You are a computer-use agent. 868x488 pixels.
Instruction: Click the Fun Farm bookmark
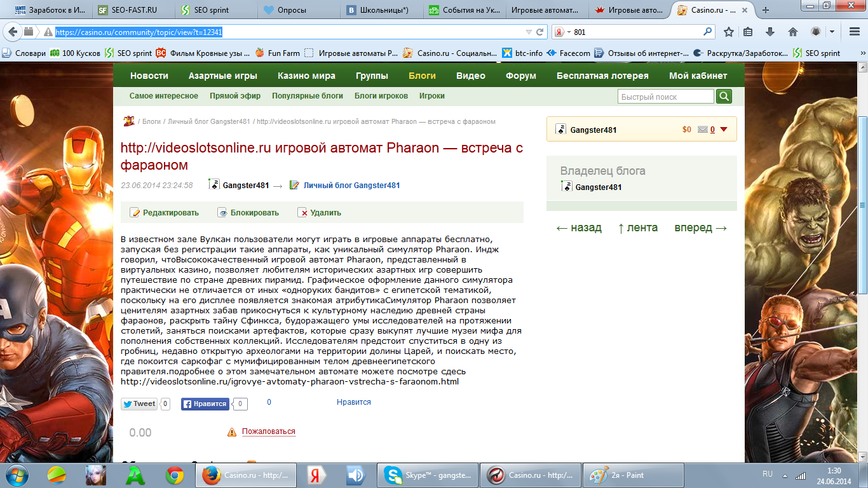tap(277, 53)
